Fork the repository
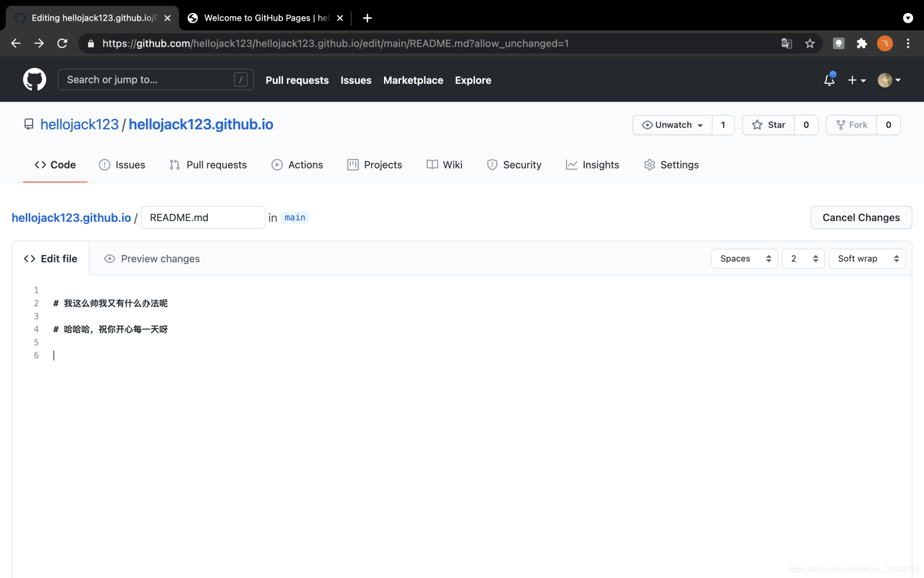Screen dimensions: 924x578 (x=852, y=125)
